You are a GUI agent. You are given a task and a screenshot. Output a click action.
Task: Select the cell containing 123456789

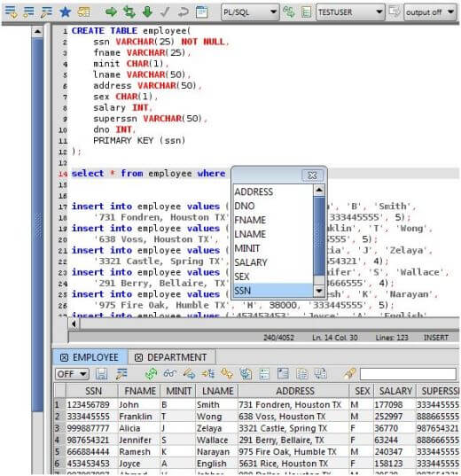pyautogui.click(x=92, y=405)
